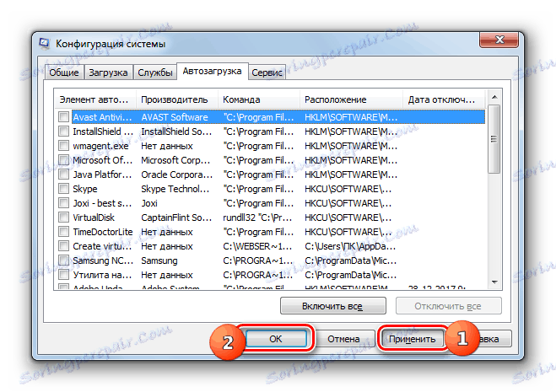Image resolution: width=556 pixels, height=392 pixels.
Task: Select the Автозагрузка tab
Action: [212, 72]
